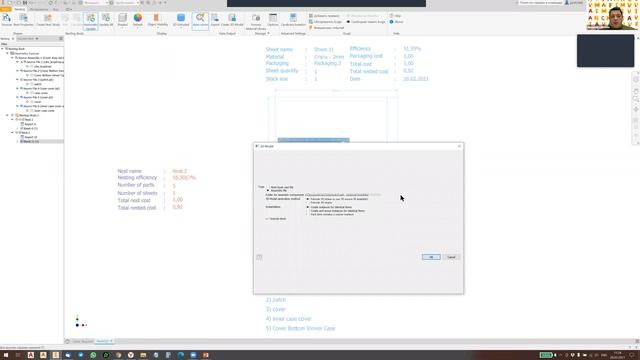The width and height of the screenshot is (640, 360).
Task: Open the Manage panel dropdown arrow
Action: (x=268, y=33)
